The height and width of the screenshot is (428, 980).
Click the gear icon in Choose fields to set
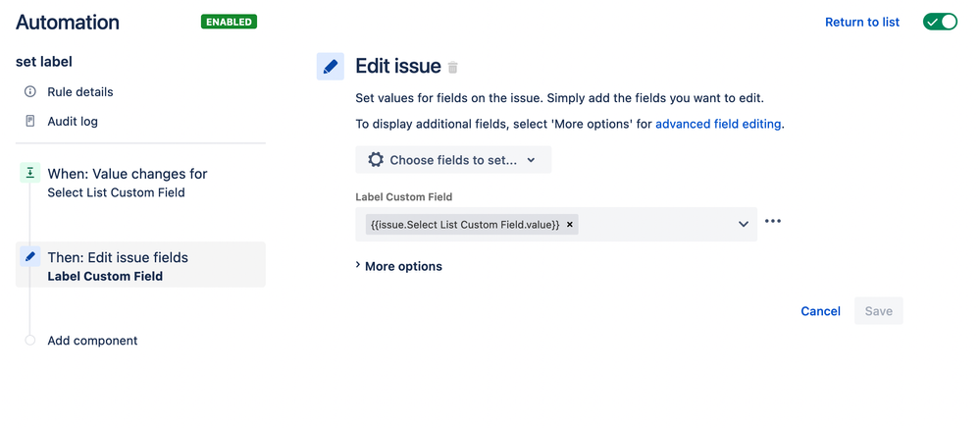[x=376, y=160]
